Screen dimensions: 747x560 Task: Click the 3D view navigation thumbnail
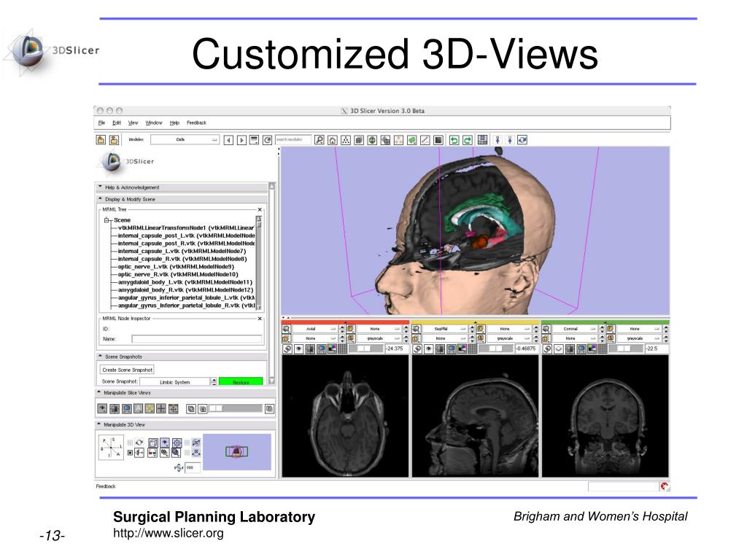coord(237,451)
